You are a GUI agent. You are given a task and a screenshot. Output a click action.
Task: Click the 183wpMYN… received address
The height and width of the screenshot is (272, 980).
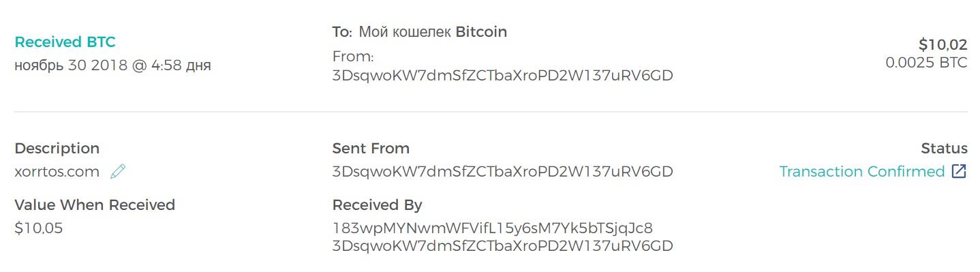493,228
